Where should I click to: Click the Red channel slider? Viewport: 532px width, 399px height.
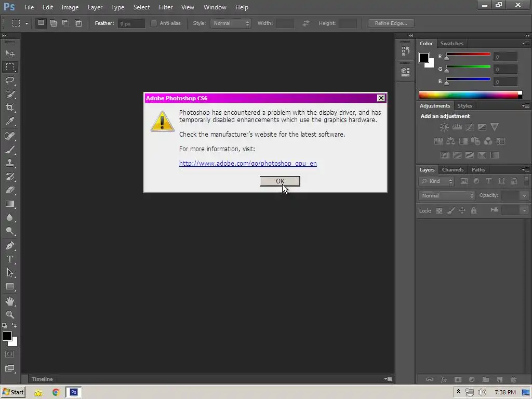(468, 54)
